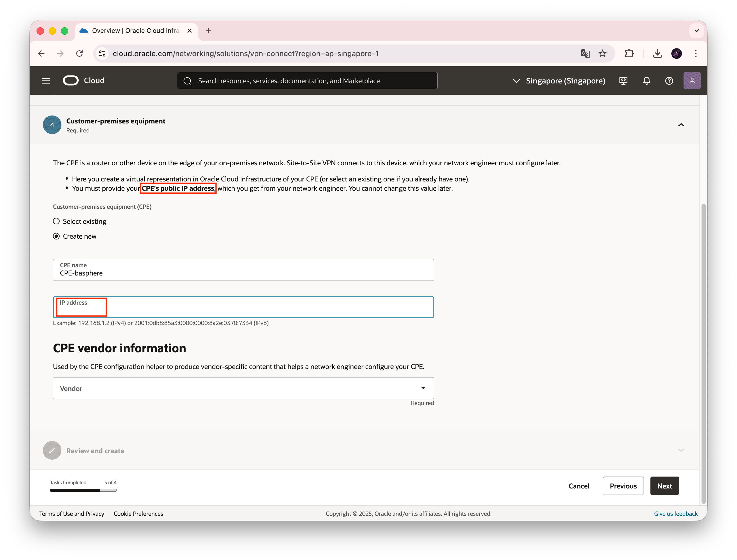Select the "Create new" CPE radio button

(56, 236)
